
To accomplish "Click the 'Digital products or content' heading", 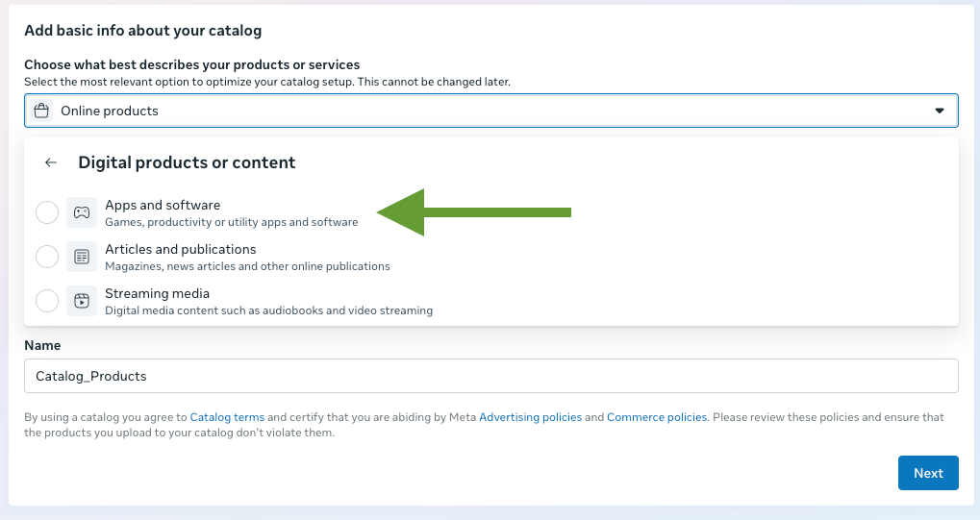I will (x=187, y=162).
